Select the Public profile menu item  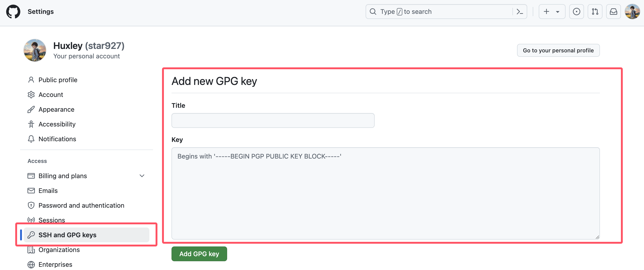[58, 79]
